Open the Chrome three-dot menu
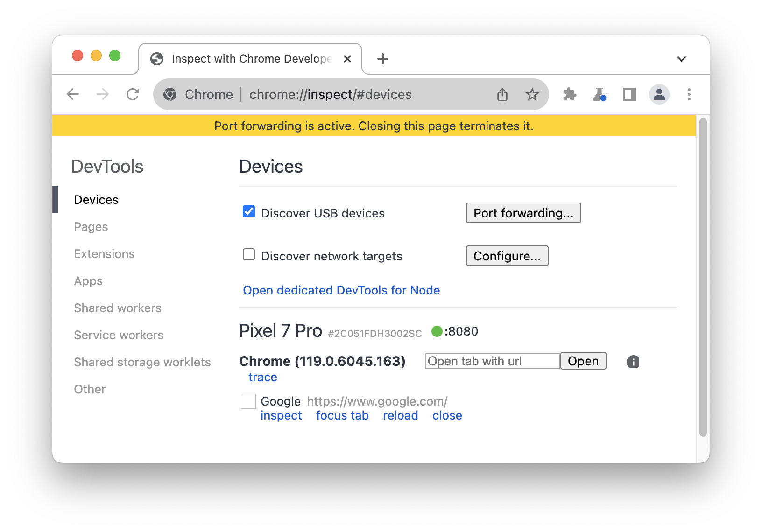This screenshot has height=532, width=762. tap(689, 94)
